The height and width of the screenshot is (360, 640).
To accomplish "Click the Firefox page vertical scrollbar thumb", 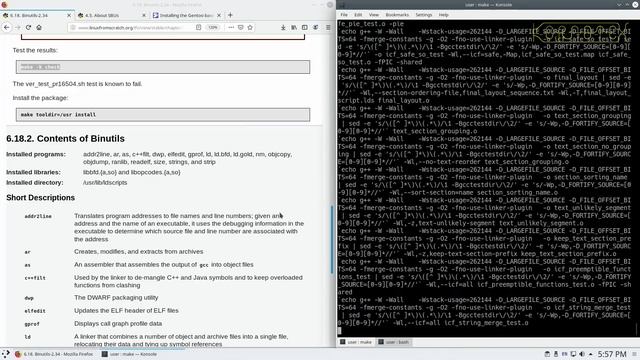I will [332, 239].
